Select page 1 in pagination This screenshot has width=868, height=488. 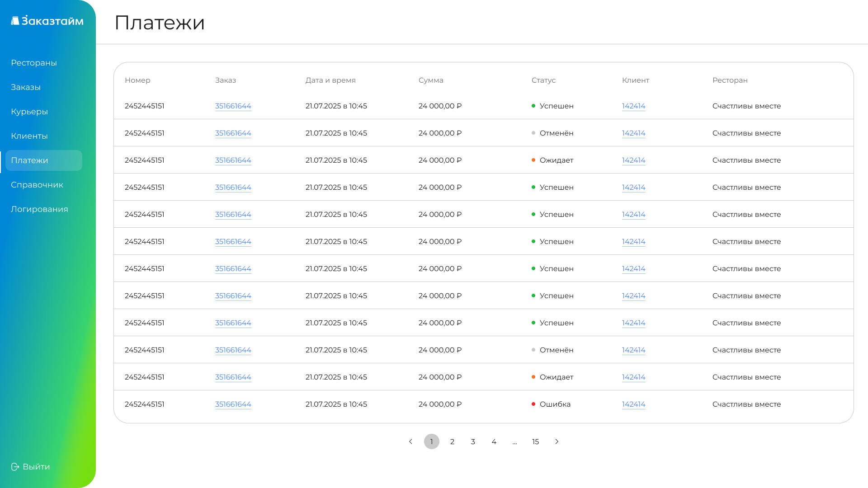pos(431,441)
